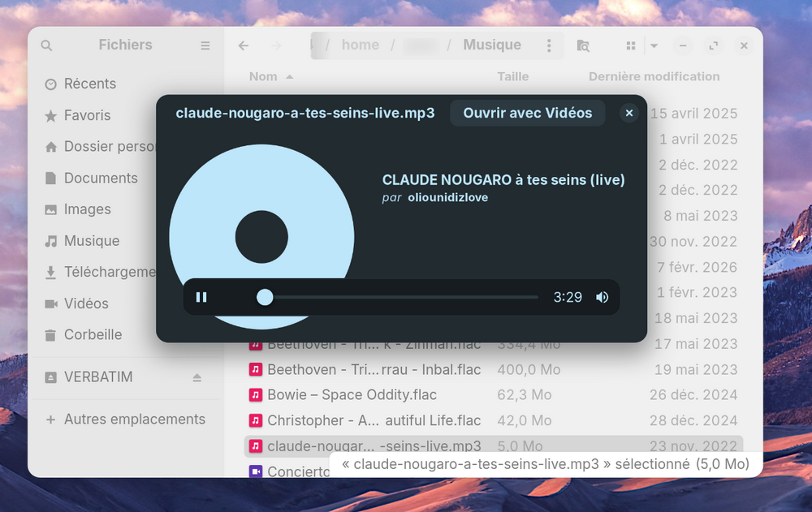Image resolution: width=812 pixels, height=512 pixels.
Task: Click the 7 févr. 2026 date
Action: pyautogui.click(x=697, y=267)
